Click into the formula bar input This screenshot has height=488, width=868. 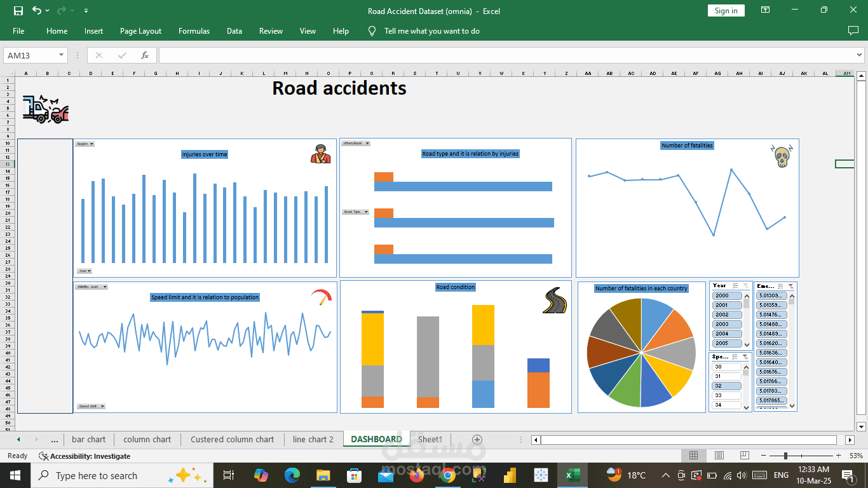click(x=506, y=55)
